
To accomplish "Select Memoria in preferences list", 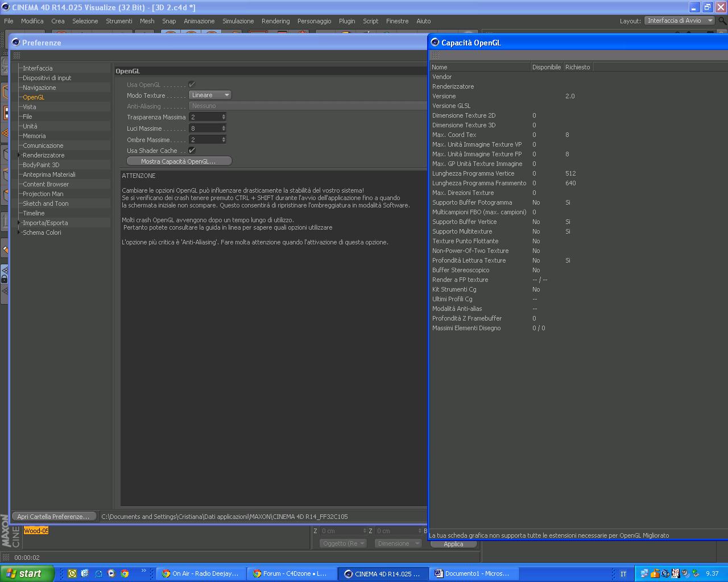I will click(34, 136).
